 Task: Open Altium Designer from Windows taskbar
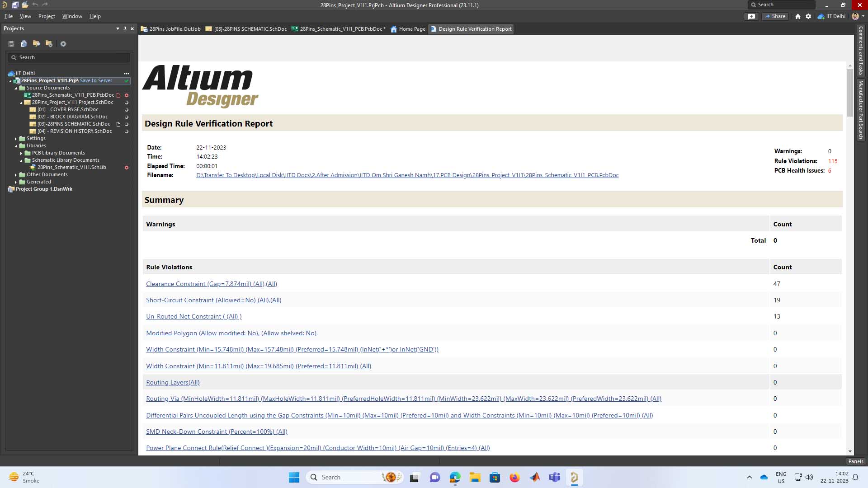click(x=574, y=477)
